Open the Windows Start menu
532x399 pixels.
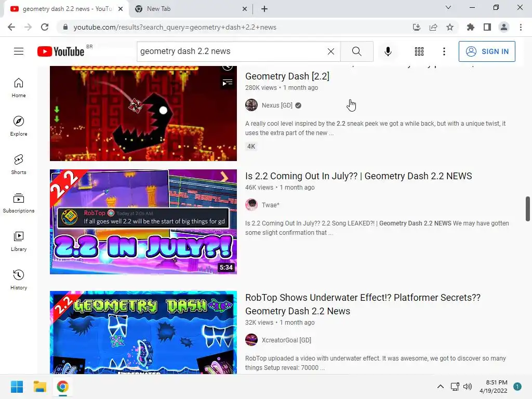pyautogui.click(x=17, y=387)
